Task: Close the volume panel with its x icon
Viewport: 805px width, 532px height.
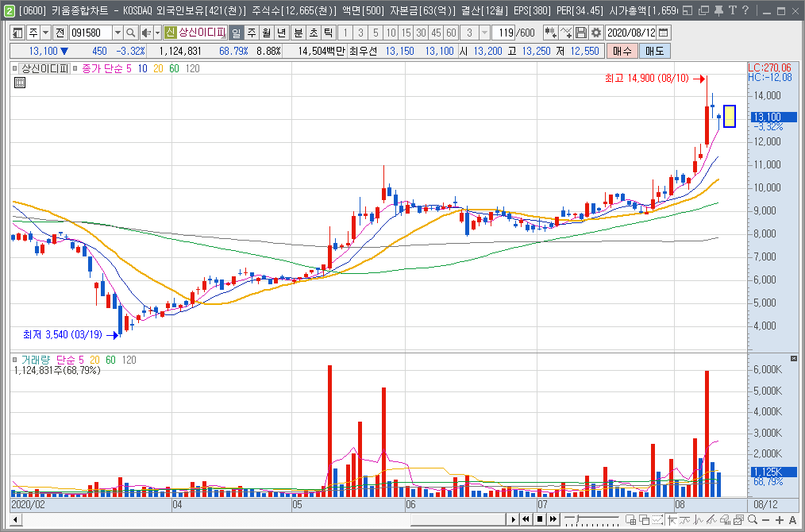Action: click(x=794, y=358)
